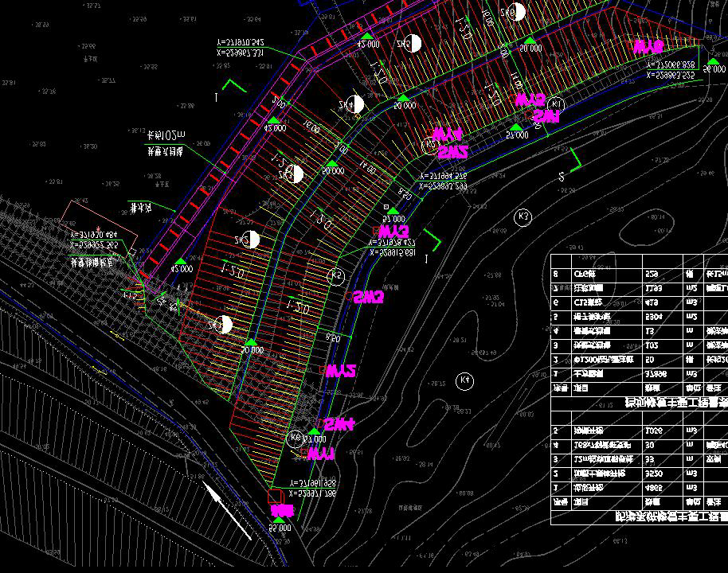
Task: Select the half-filled SK3 circle symbol
Action: [295, 173]
